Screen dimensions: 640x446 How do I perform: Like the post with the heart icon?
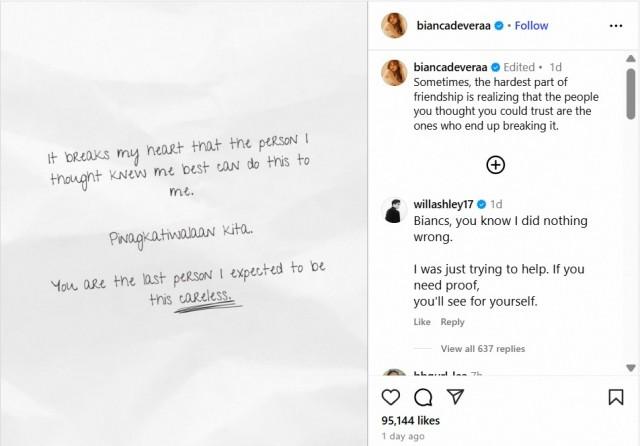pyautogui.click(x=393, y=397)
